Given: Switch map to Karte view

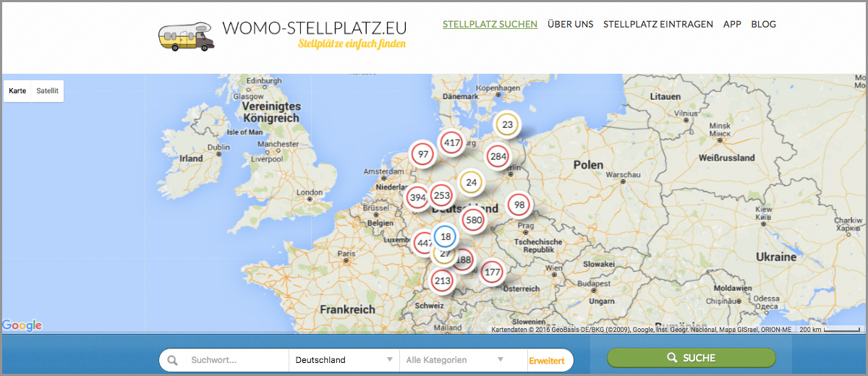Looking at the screenshot, I should (x=17, y=91).
